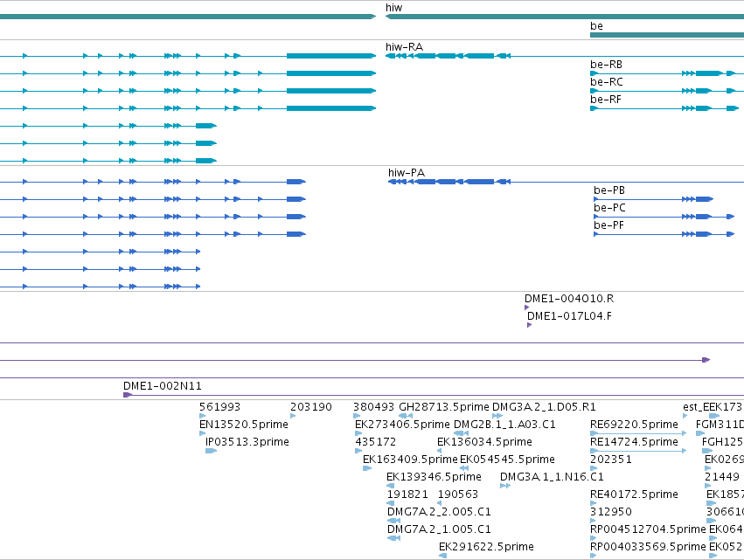Select the hiw-PA protein label
The width and height of the screenshot is (744, 560).
(x=407, y=173)
